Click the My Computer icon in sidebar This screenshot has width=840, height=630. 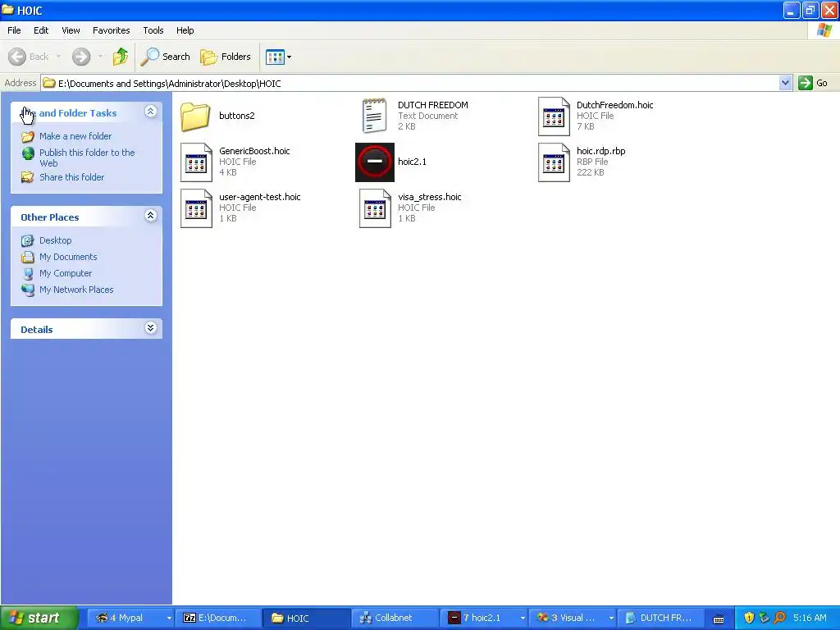(28, 274)
